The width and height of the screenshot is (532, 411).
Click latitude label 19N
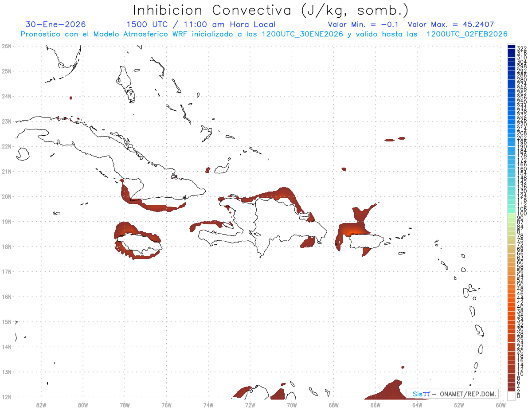click(6, 221)
